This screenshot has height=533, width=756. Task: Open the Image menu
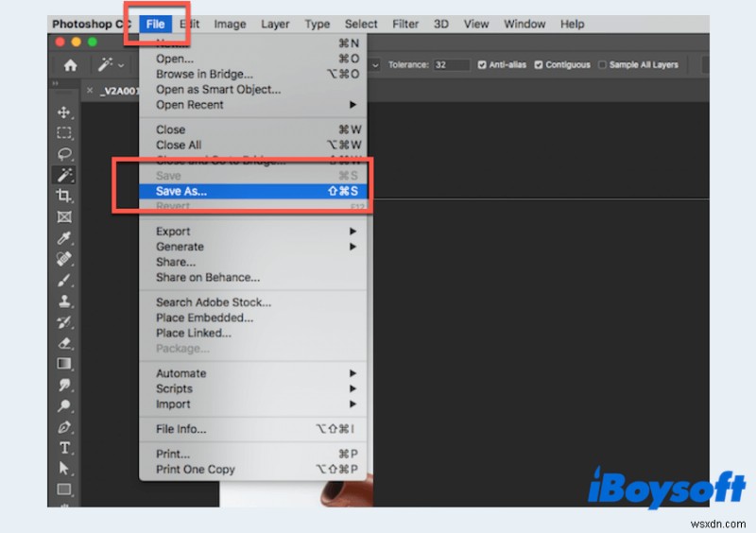click(230, 25)
